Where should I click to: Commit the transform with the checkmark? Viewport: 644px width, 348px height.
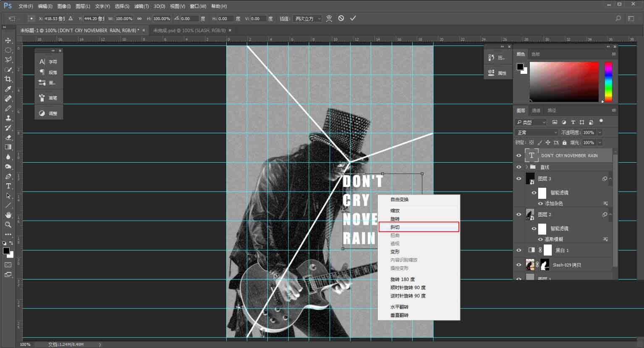pos(353,18)
